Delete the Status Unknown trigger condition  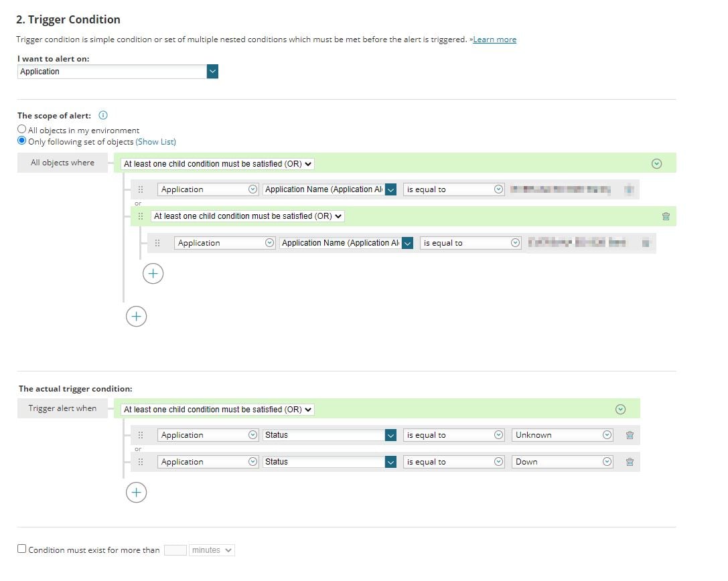click(x=630, y=435)
